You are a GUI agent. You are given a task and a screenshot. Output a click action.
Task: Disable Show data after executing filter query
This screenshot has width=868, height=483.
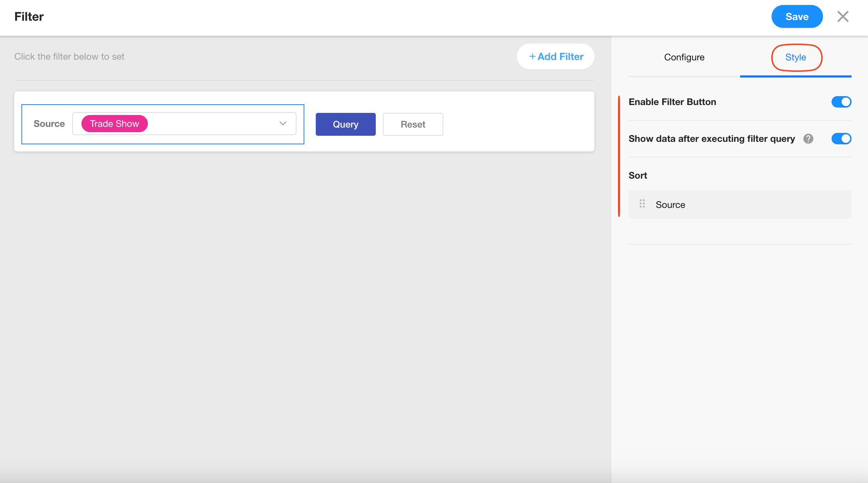tap(841, 139)
